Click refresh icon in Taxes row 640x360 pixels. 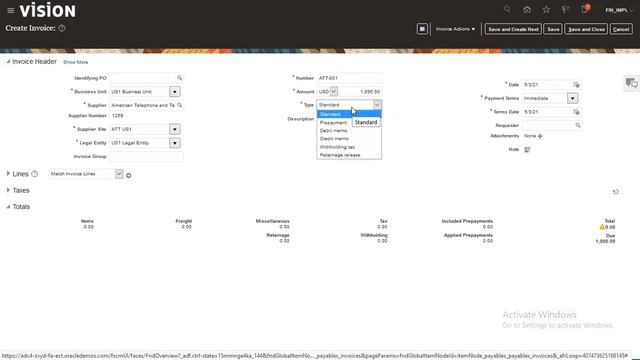click(616, 191)
